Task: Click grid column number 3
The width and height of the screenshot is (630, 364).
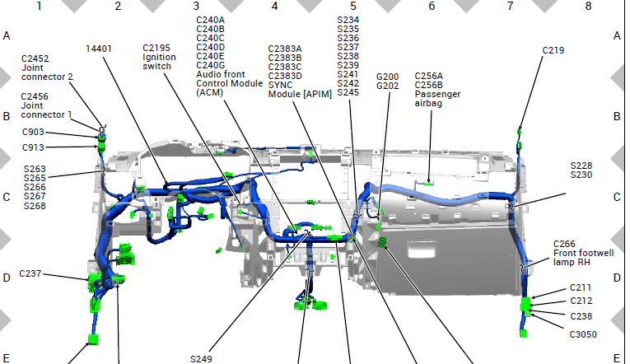Action: [196, 6]
